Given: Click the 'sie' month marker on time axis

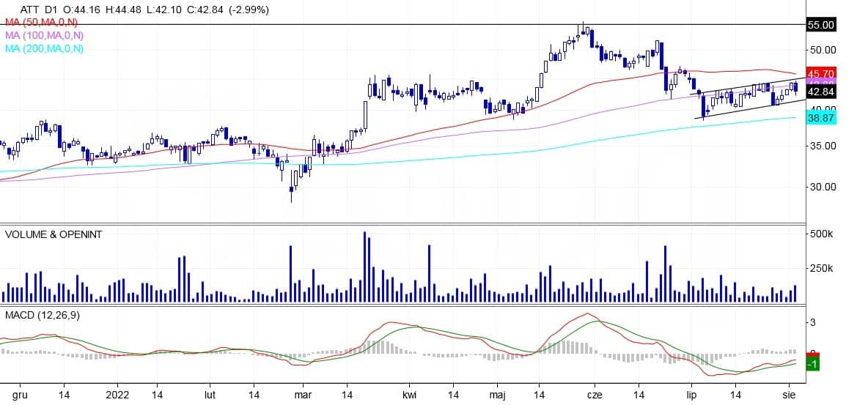Looking at the screenshot, I should pyautogui.click(x=790, y=394).
